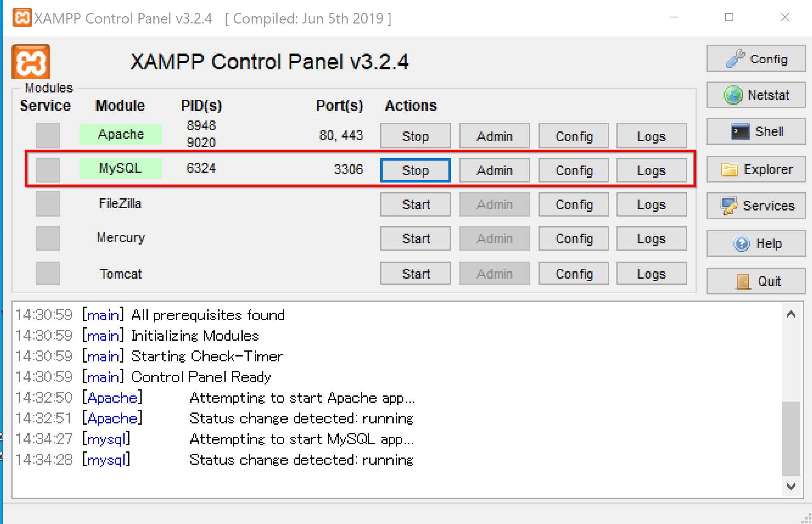Toggle the FileZilla service checkbox
Image resolution: width=812 pixels, height=524 pixels.
[48, 204]
